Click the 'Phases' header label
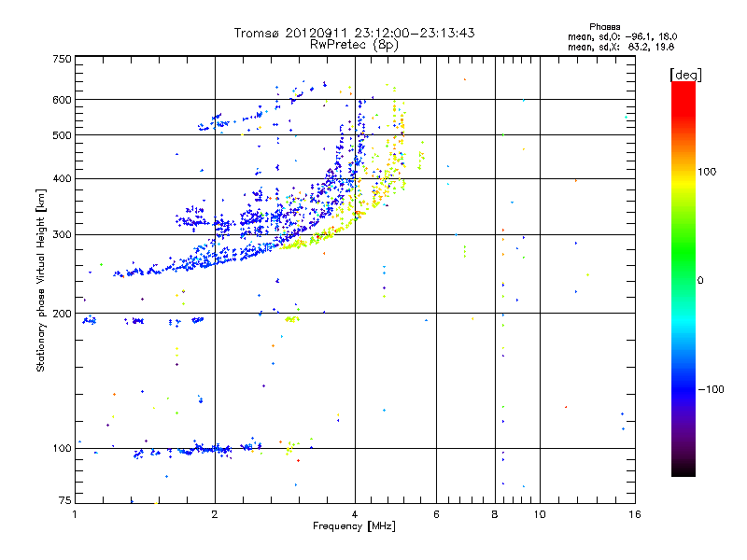Image resolution: width=747 pixels, height=560 pixels. 604,27
